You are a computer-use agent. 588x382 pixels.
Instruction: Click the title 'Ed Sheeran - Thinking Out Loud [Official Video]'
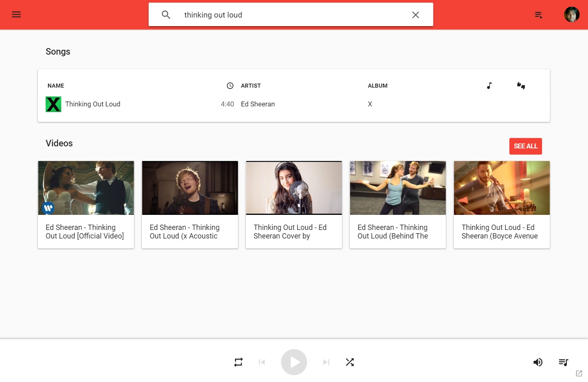click(85, 232)
